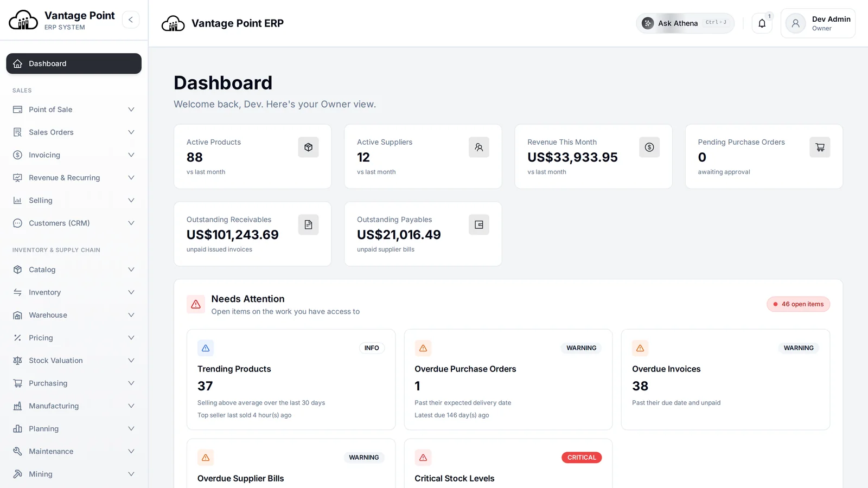Expand the Planning chevron

[x=131, y=429]
